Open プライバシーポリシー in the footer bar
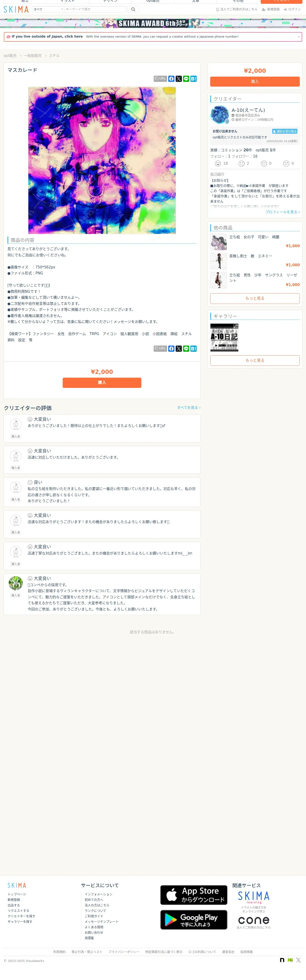 pos(124,952)
